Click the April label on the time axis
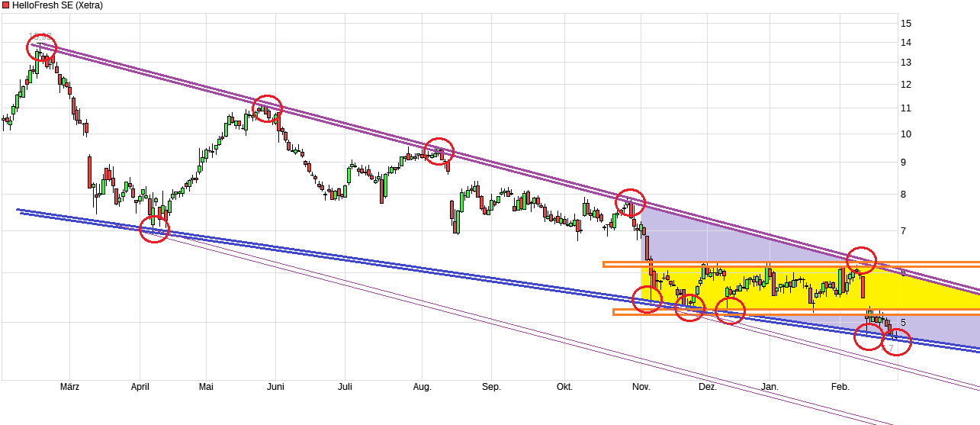 140,387
